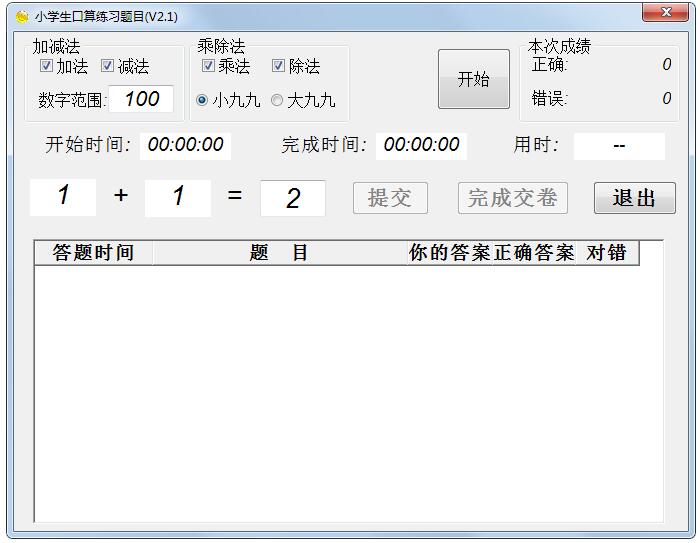Click the 提交 button
The image size is (700, 543).
pos(390,198)
